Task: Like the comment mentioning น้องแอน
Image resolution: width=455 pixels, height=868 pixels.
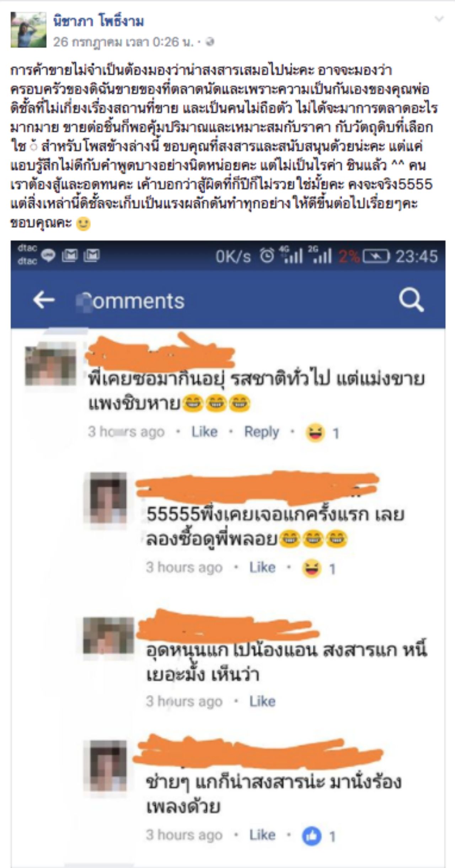Action: (262, 701)
